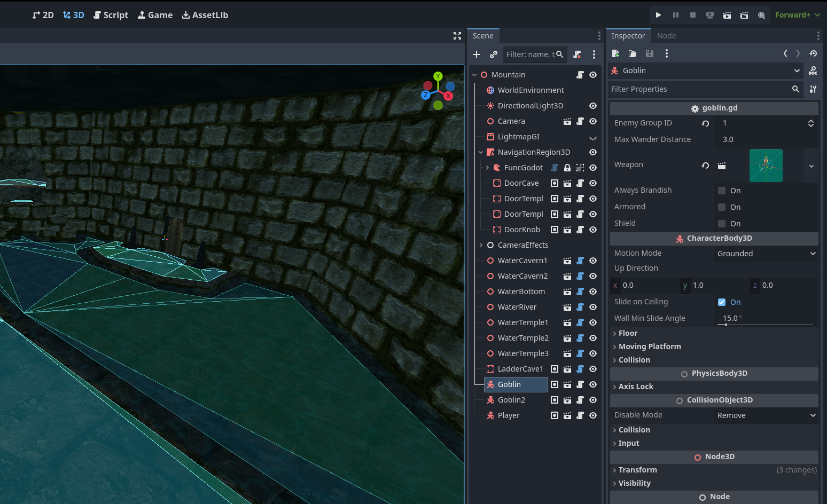
Task: Enable the Always Brandish checkbox
Action: click(722, 191)
